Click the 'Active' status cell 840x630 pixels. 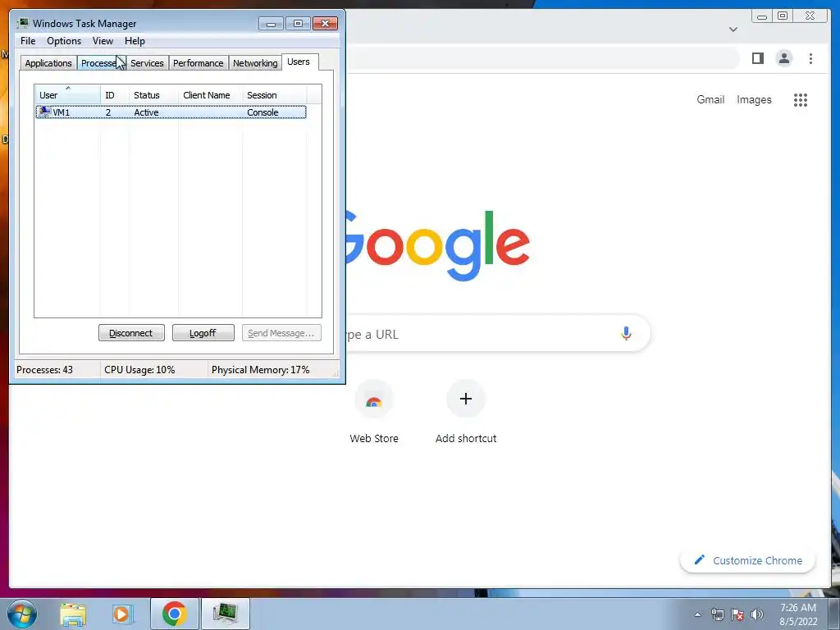(x=146, y=112)
